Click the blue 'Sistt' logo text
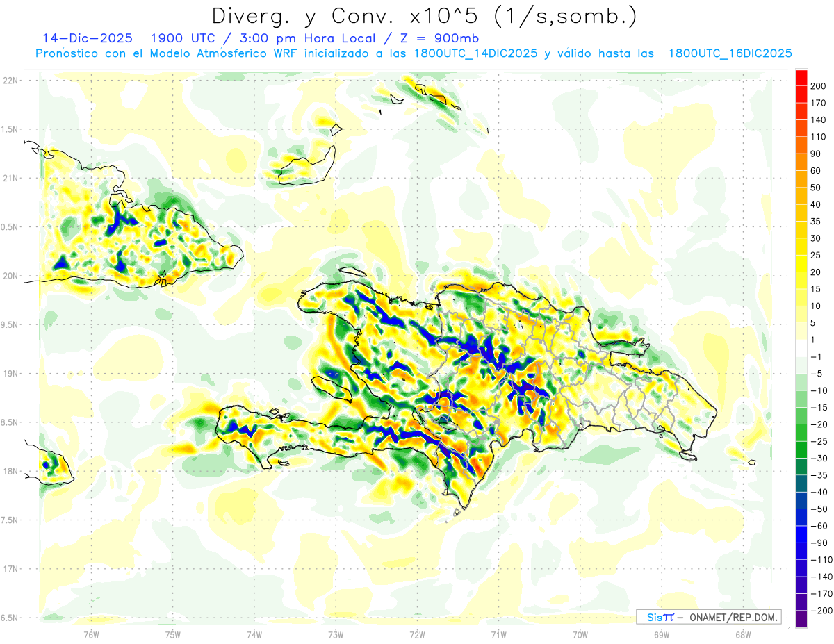Screen dimensions: 834x644 (660, 617)
